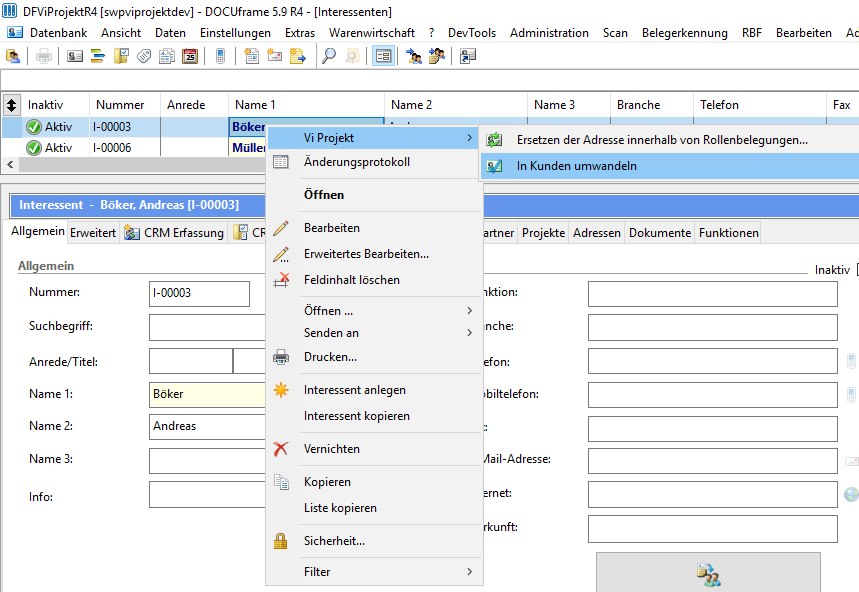This screenshot has height=592, width=859.
Task: Click the globe icon next to Internet field
Action: click(x=851, y=495)
